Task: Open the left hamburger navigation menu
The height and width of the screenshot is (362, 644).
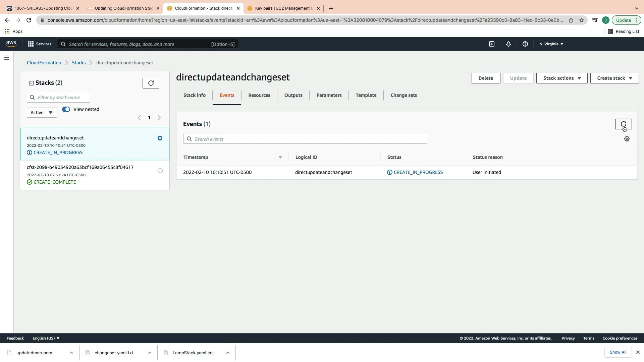Action: (6, 58)
